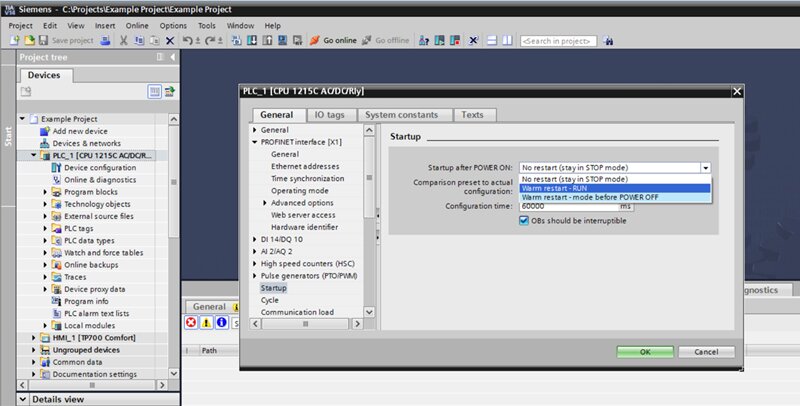Select the Cycle navigation item
This screenshot has height=406, width=800.
[x=270, y=300]
